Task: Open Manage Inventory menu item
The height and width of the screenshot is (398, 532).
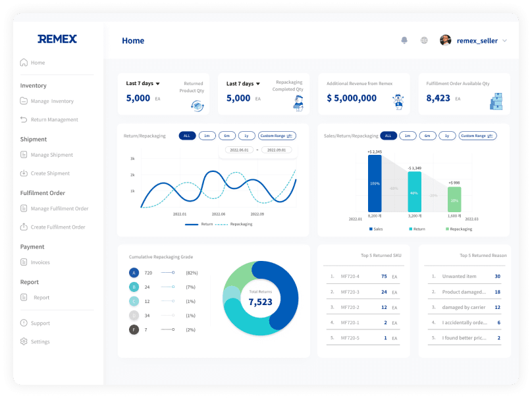Action: point(52,101)
